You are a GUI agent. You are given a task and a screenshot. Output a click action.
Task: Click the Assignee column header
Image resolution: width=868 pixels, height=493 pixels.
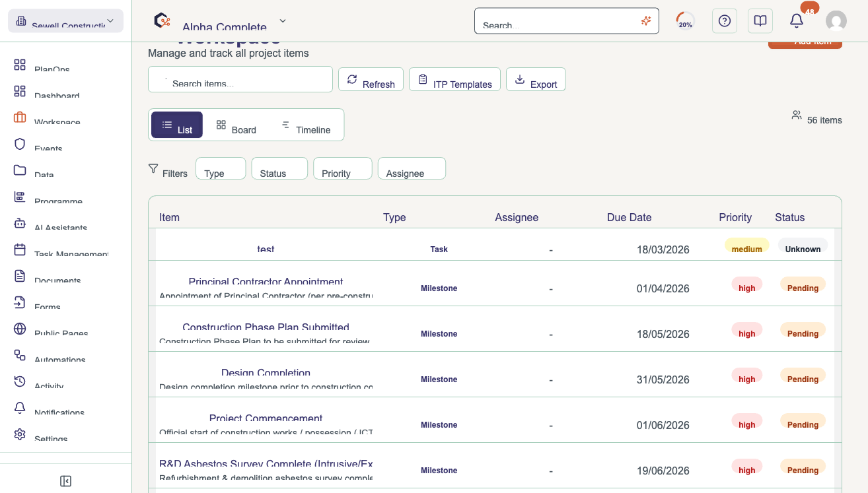click(x=517, y=217)
